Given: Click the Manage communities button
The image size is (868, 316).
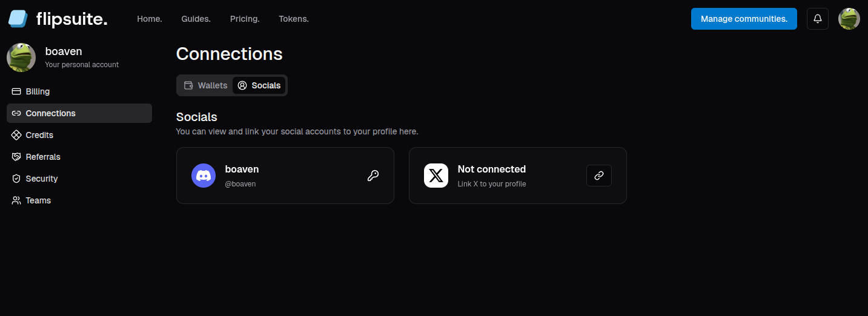Looking at the screenshot, I should (x=744, y=19).
